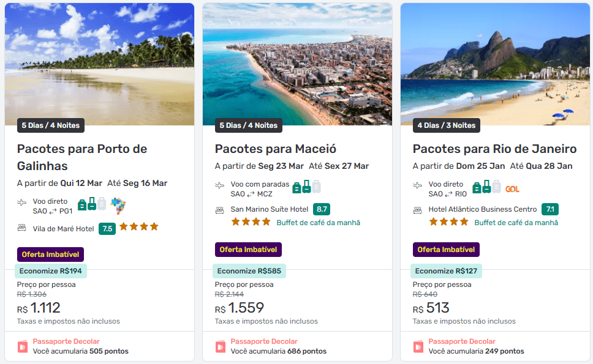
Task: Open the Porto de Galinhas beach photo
Action: [x=99, y=64]
